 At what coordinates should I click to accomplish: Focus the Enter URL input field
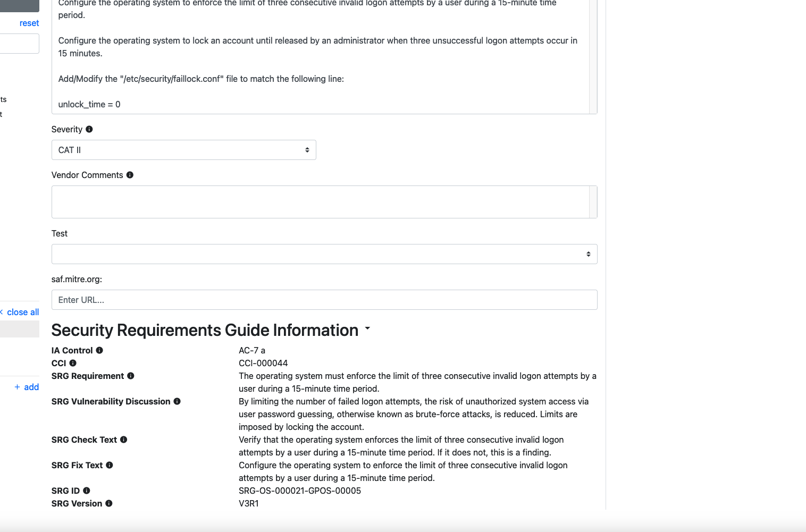pos(324,300)
